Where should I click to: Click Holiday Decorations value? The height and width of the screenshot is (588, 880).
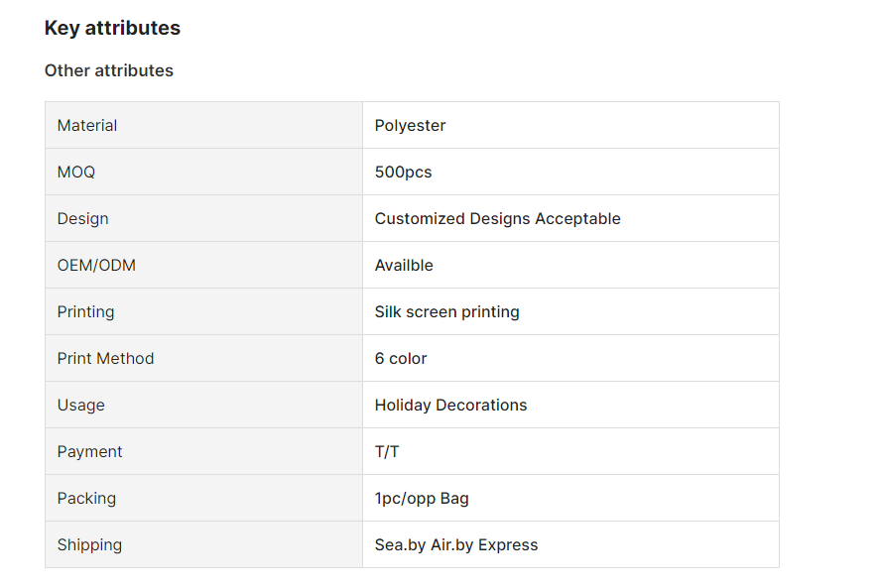coord(450,406)
